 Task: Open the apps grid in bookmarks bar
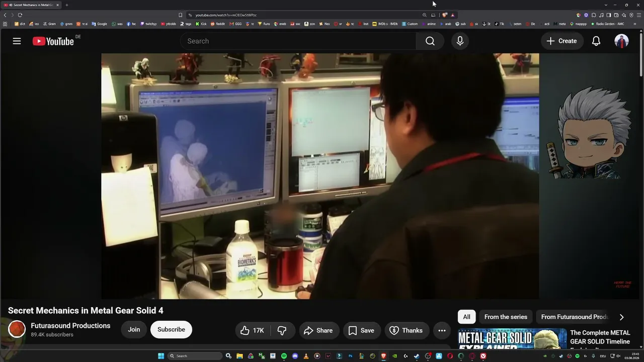(x=5, y=24)
